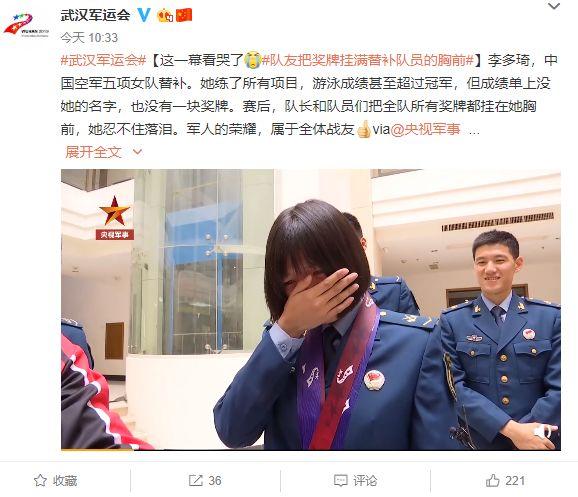Click the 评论 label to comment
This screenshot has width=578, height=497.
[365, 480]
